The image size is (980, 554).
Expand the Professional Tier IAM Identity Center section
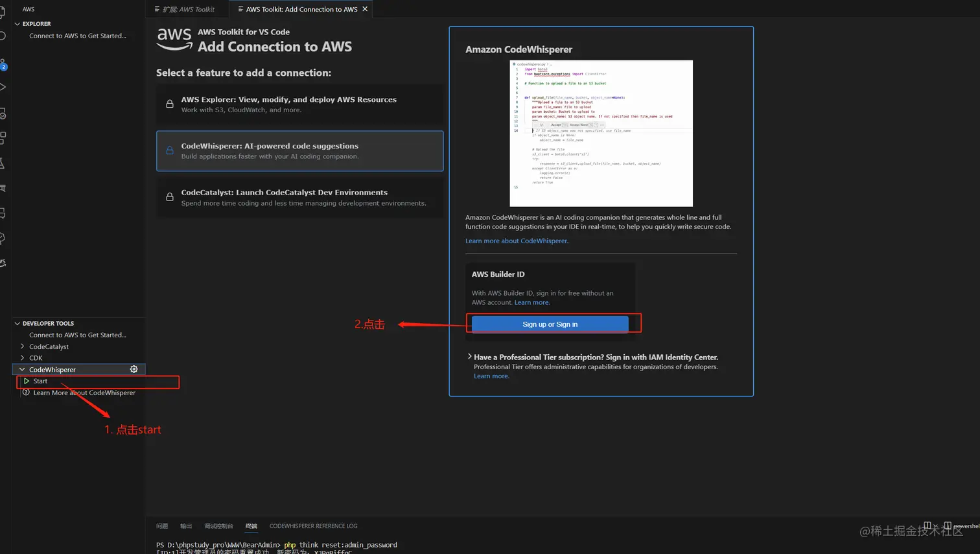point(469,357)
